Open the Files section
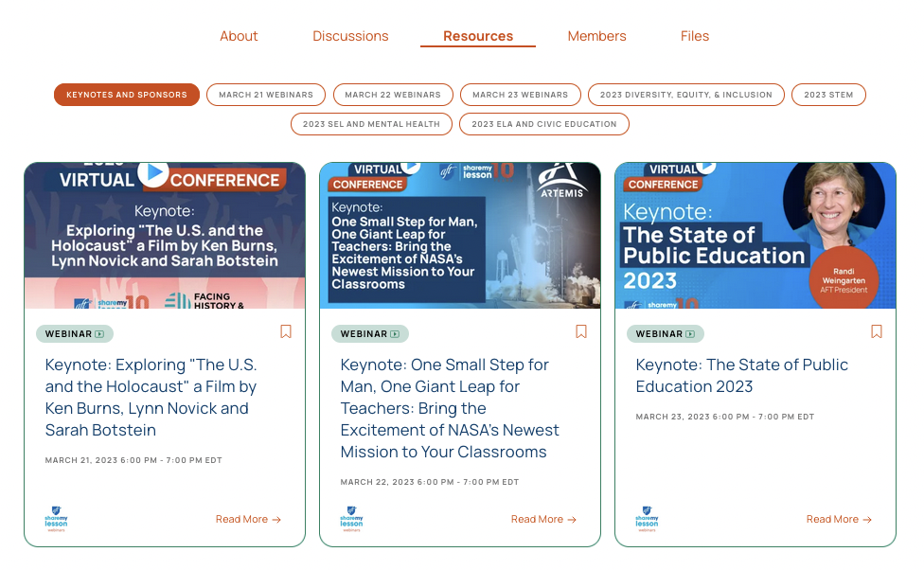 point(694,36)
